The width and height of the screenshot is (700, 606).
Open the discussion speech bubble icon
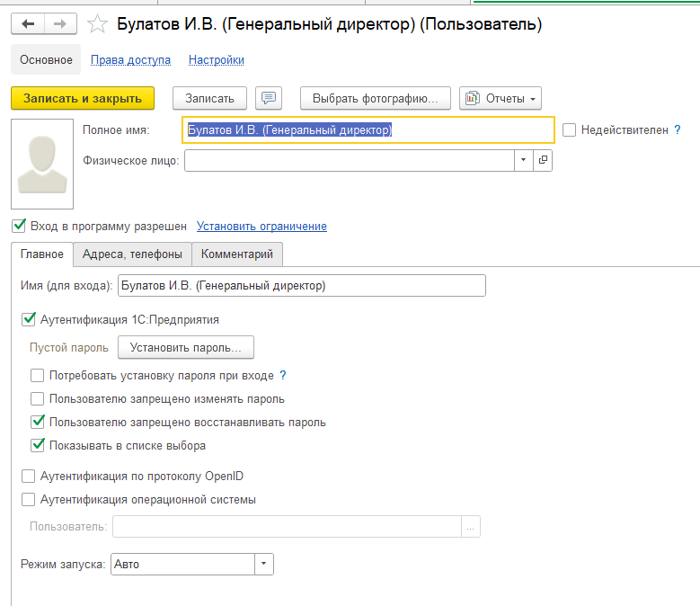pos(270,98)
